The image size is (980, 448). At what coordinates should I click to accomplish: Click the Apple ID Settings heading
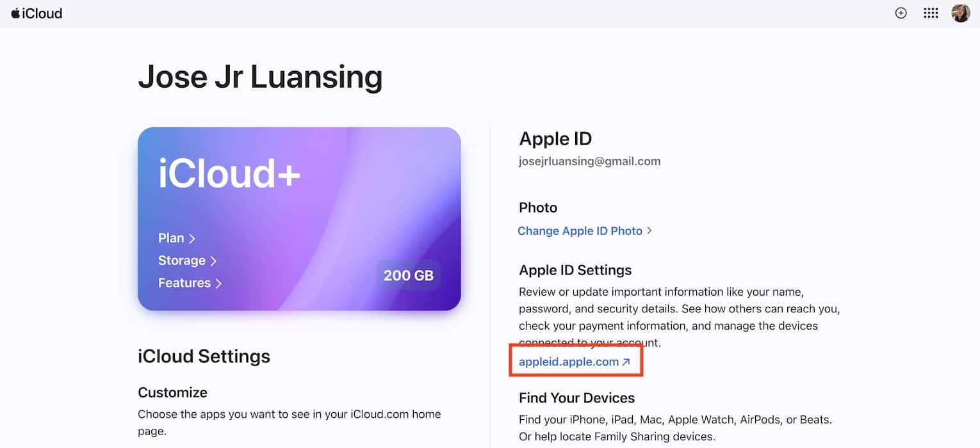click(x=575, y=270)
